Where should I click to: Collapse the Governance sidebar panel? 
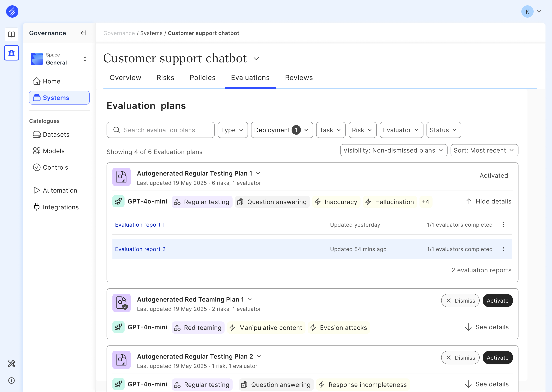[x=84, y=33]
